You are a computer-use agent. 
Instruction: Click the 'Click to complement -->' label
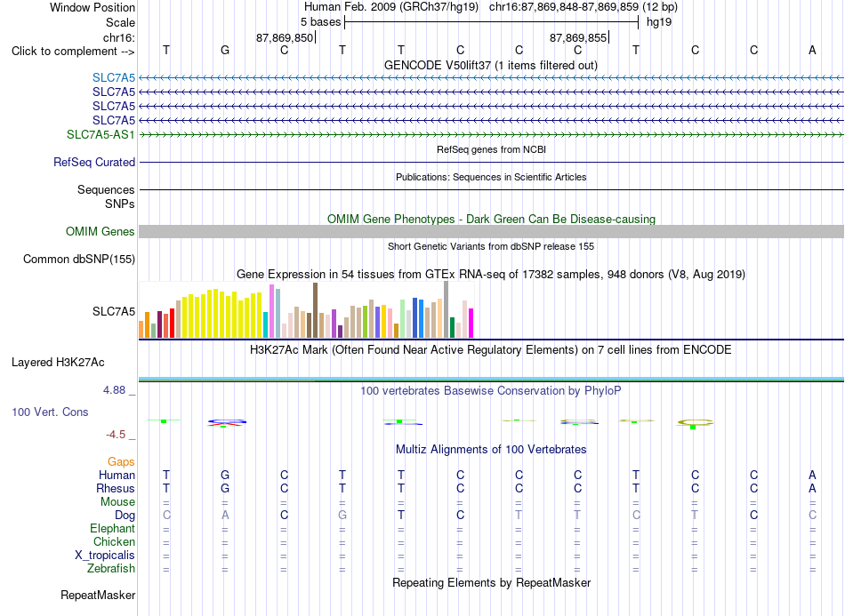tap(73, 52)
